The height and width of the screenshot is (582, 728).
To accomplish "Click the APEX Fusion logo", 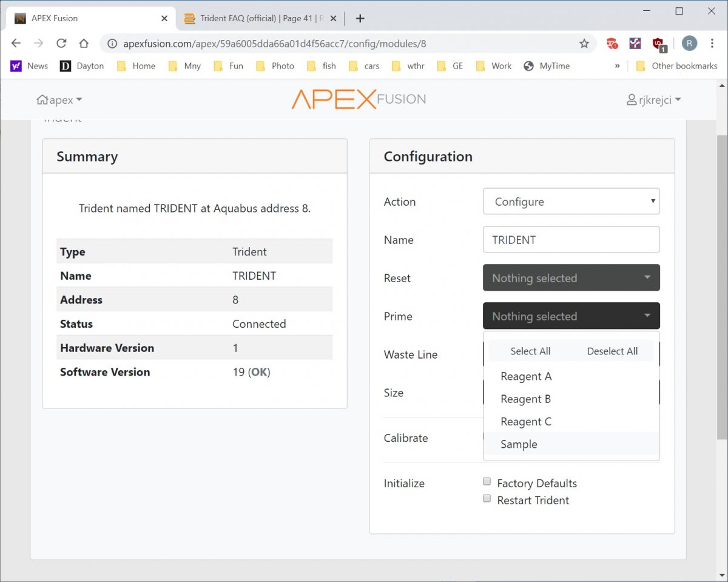I will pos(359,99).
